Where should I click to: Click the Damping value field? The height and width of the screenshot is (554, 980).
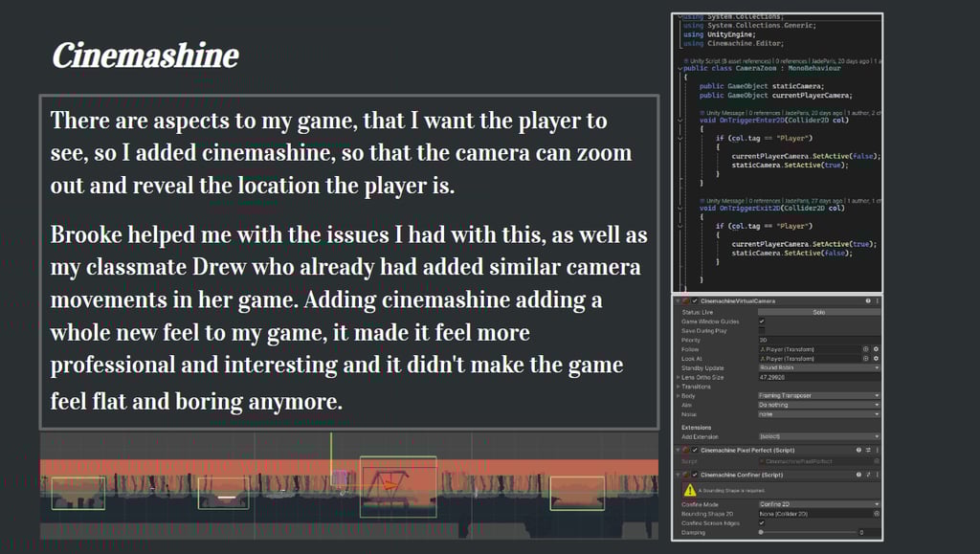coord(869,532)
